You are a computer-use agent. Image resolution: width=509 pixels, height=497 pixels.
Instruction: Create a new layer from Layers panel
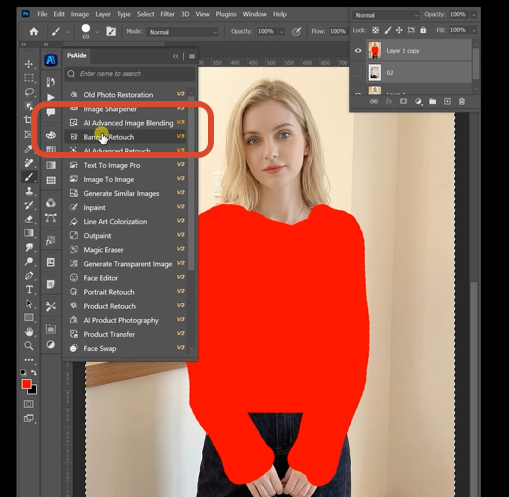click(x=447, y=101)
